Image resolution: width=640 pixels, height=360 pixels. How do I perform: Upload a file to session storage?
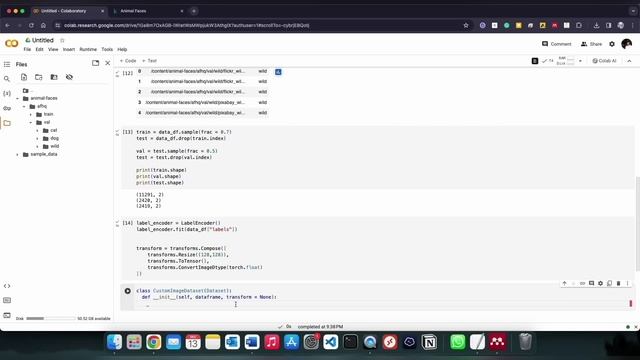coord(24,77)
